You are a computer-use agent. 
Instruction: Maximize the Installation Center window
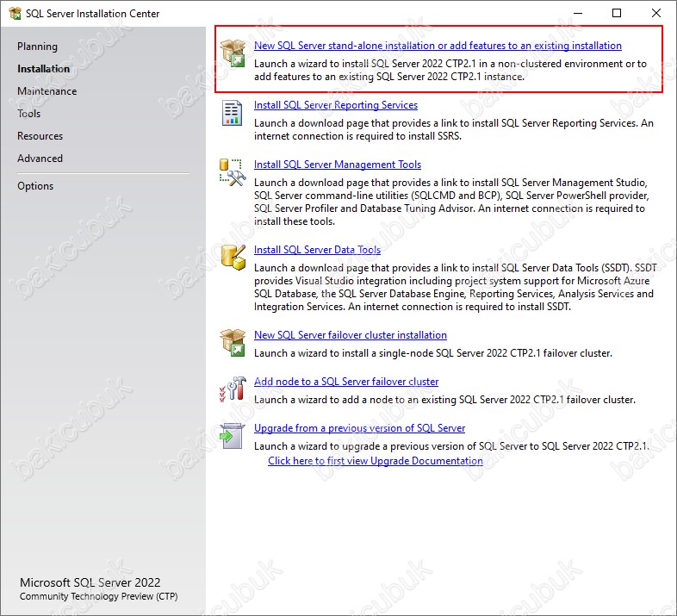tap(617, 14)
